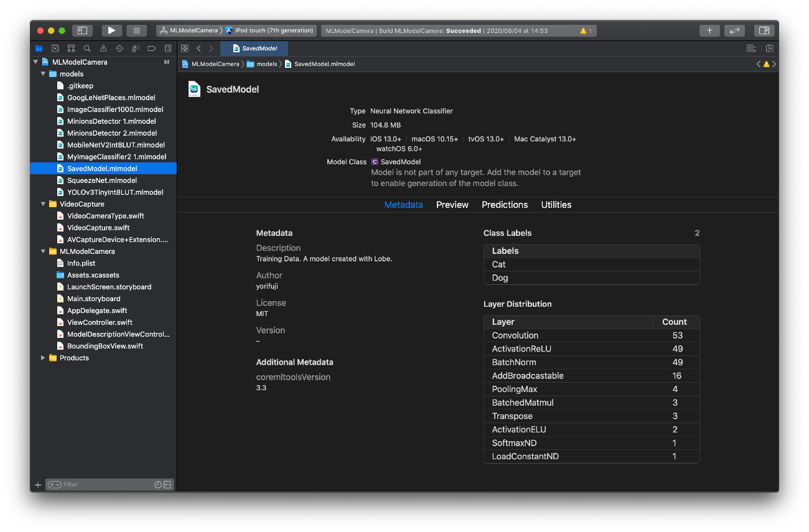Image resolution: width=809 pixels, height=532 pixels.
Task: Open SqueezeNet.mlmodel
Action: tap(103, 180)
